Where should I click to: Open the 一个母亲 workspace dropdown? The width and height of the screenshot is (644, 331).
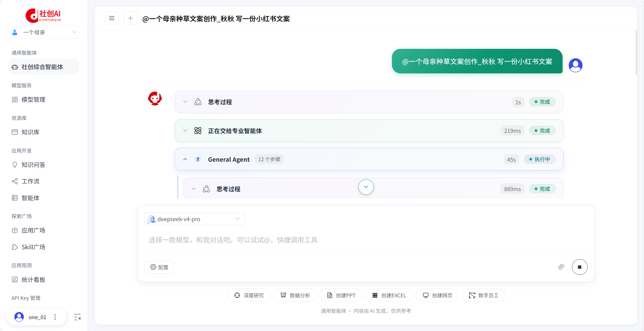point(44,32)
